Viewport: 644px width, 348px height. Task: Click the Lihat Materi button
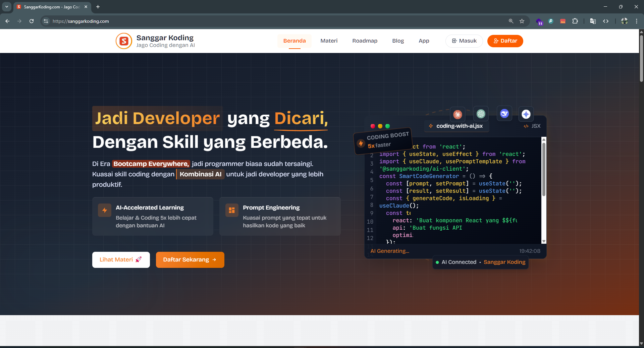pyautogui.click(x=121, y=260)
